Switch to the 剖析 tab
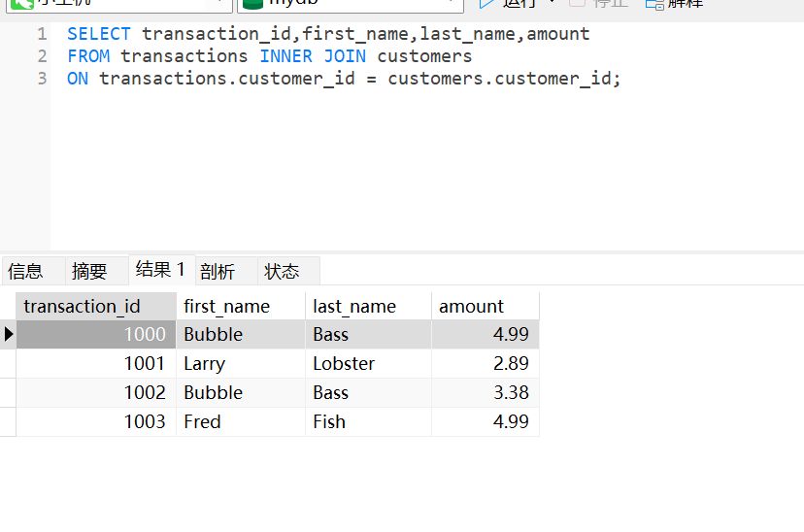804x532 pixels. pos(218,272)
